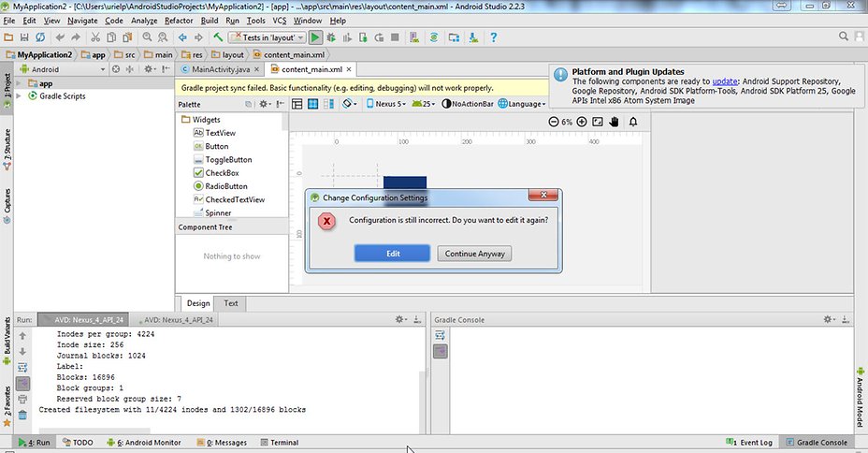Image resolution: width=868 pixels, height=453 pixels.
Task: Show Design surface view toggle
Action: click(297, 104)
